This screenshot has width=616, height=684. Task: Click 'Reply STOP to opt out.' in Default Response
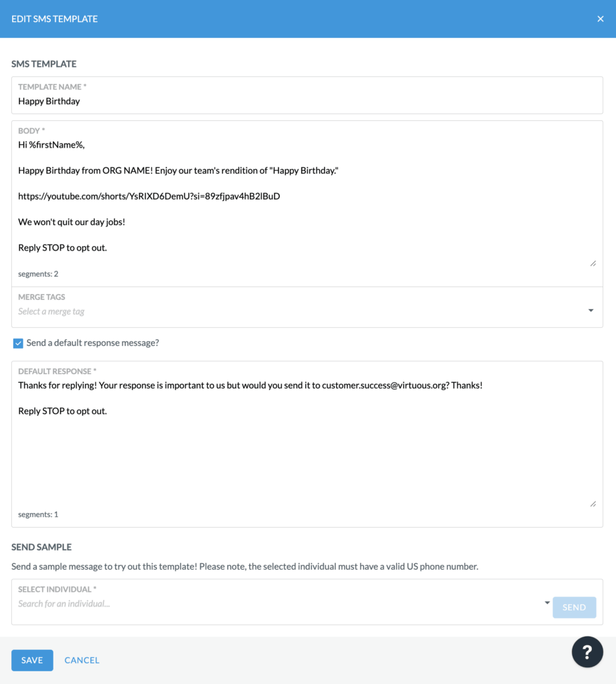click(62, 411)
